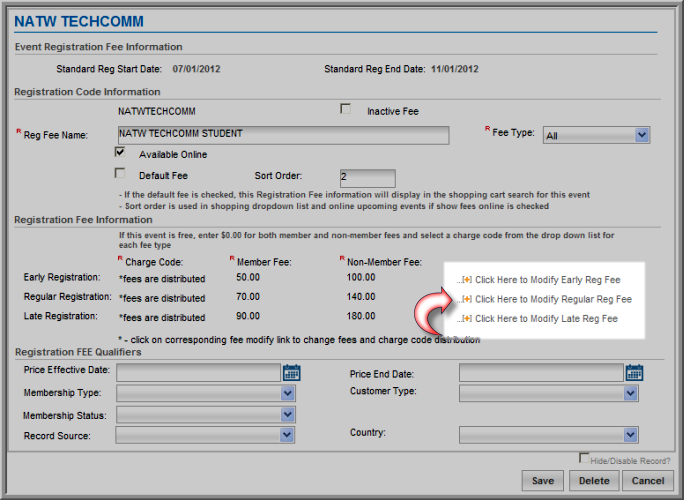684x500 pixels.
Task: Click the Standard Reg Start Date 07/01/2012
Action: (x=196, y=69)
